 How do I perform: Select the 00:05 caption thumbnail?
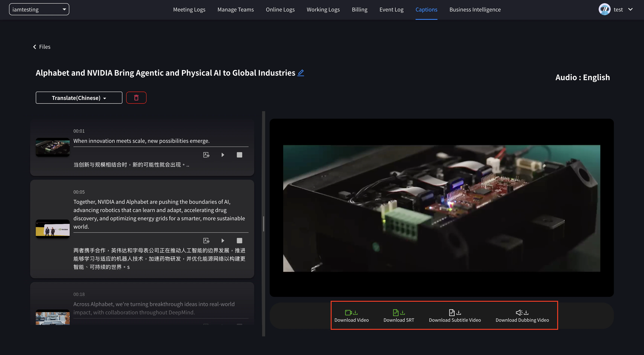coord(53,229)
